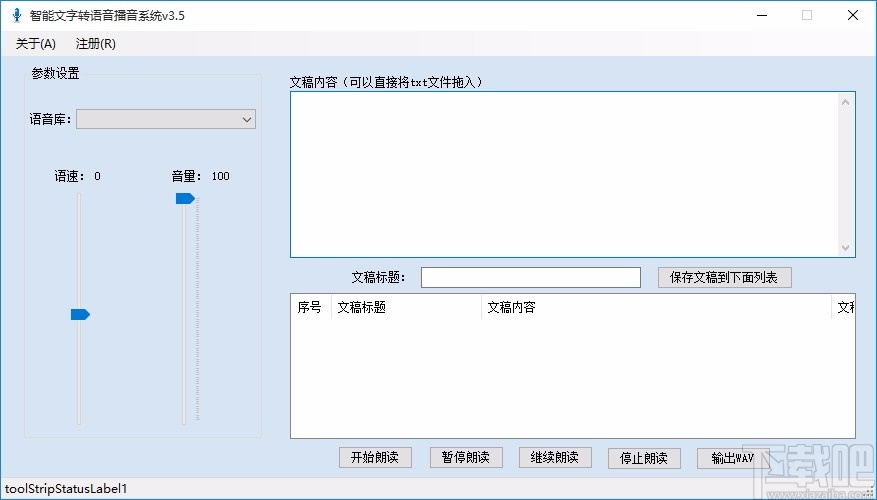The height and width of the screenshot is (500, 877).
Task: Click the 停止朗读 button
Action: [644, 458]
